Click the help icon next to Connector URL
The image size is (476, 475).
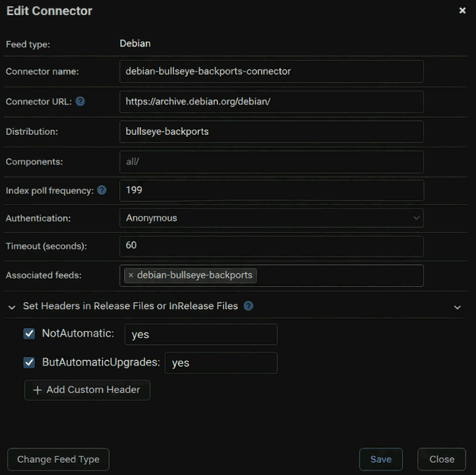click(x=80, y=101)
